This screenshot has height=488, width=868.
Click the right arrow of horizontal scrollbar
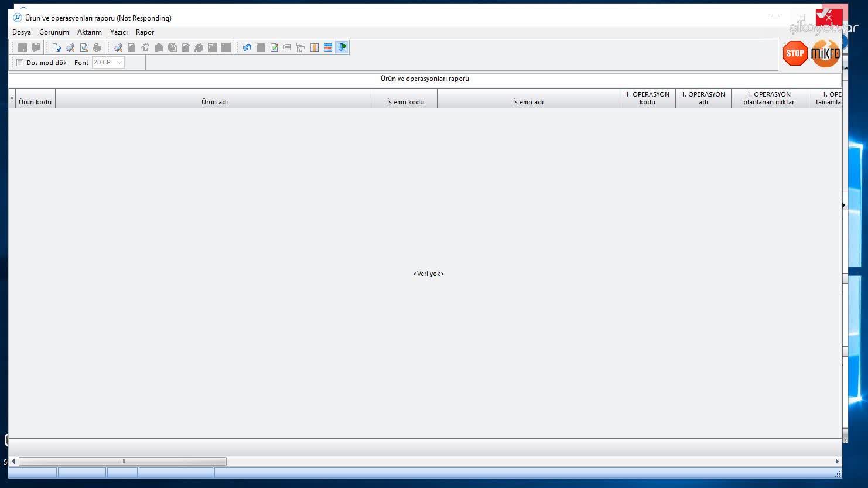click(x=837, y=462)
